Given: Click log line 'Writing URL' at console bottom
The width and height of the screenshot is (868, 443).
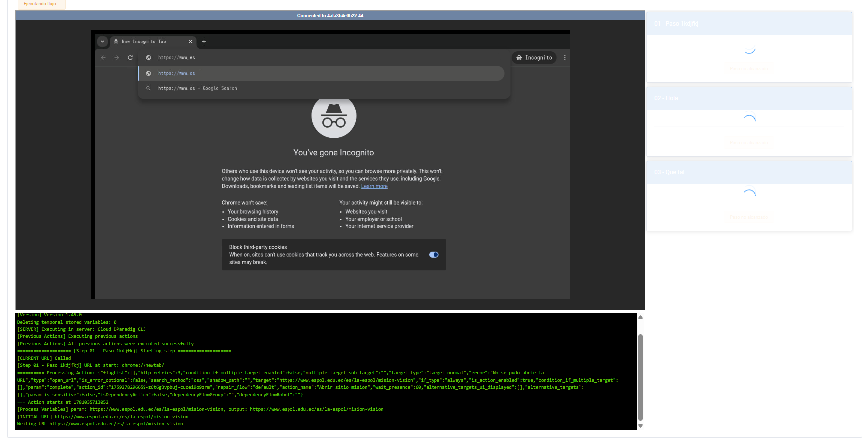Looking at the screenshot, I should click(100, 424).
